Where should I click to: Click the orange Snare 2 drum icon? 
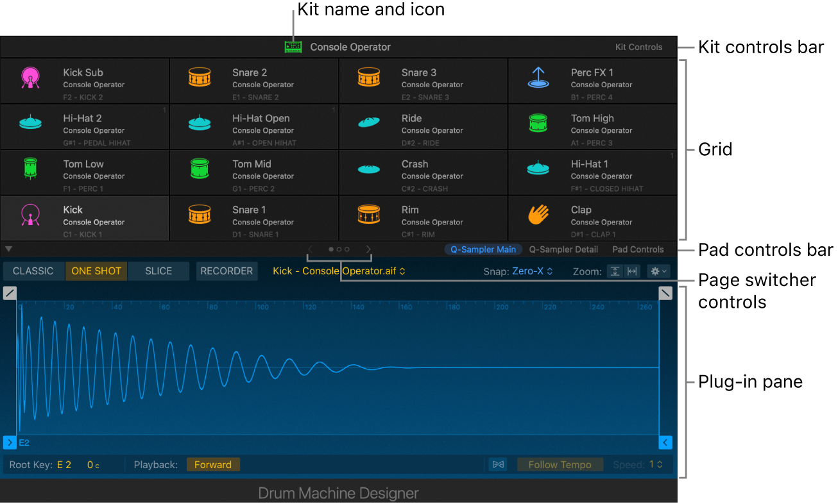coord(200,77)
